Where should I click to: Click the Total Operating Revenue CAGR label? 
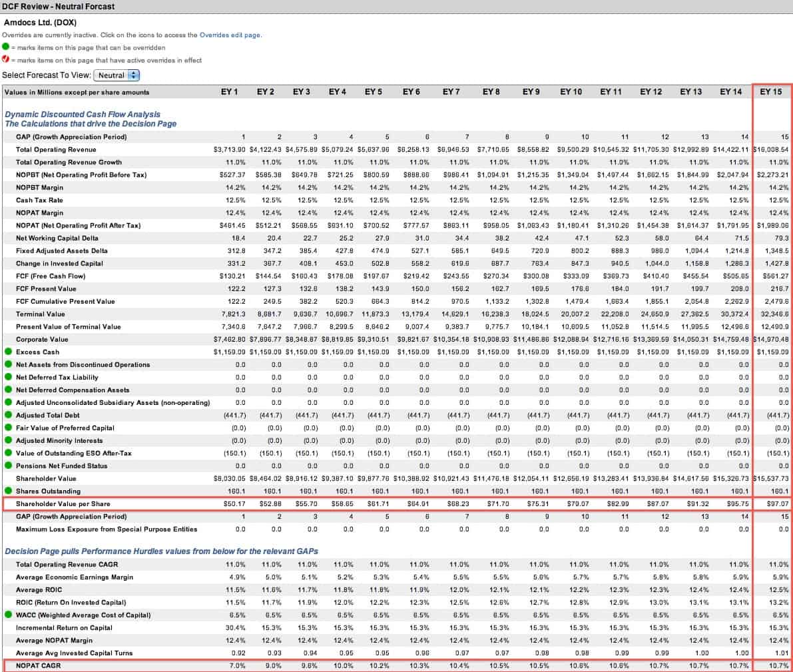pos(67,564)
